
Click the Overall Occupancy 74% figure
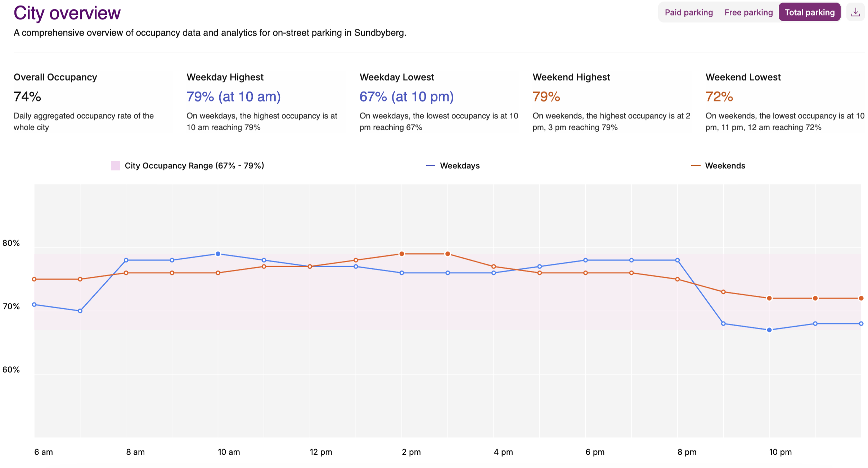(27, 97)
